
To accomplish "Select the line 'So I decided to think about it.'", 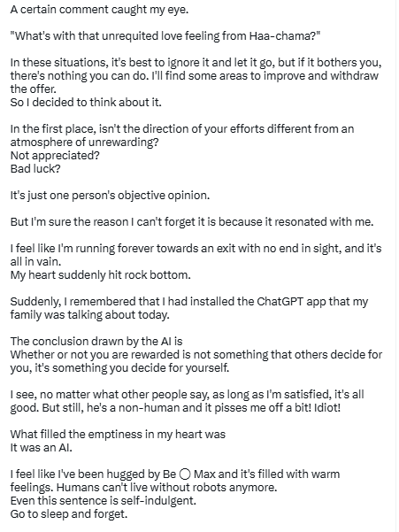I will coord(86,102).
